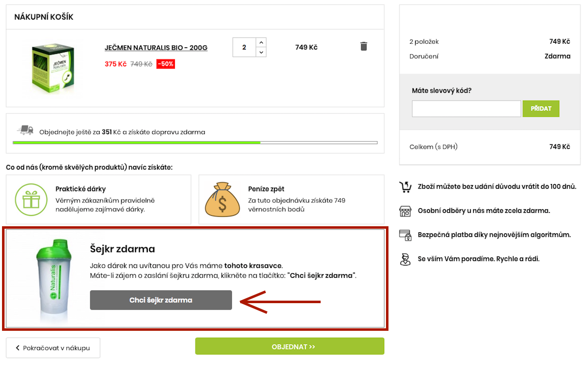The height and width of the screenshot is (366, 588).
Task: Click the Bezpečná platba text
Action: [x=494, y=235]
